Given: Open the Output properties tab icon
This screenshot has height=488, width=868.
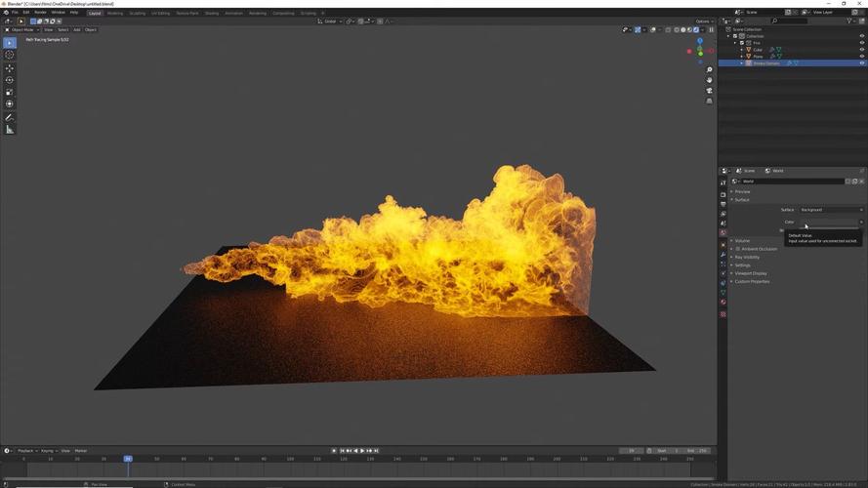Looking at the screenshot, I should (723, 204).
